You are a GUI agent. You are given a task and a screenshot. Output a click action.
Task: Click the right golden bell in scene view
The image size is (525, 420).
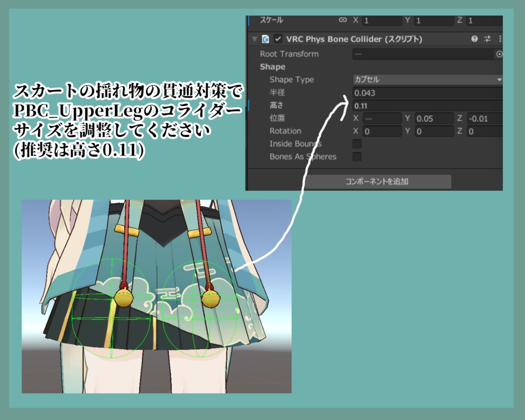[211, 297]
